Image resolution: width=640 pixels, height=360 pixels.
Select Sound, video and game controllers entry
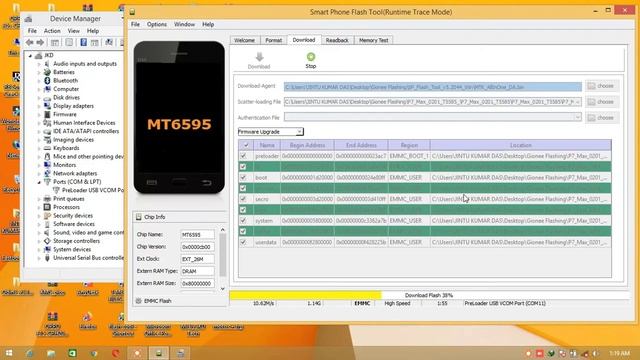click(x=89, y=233)
